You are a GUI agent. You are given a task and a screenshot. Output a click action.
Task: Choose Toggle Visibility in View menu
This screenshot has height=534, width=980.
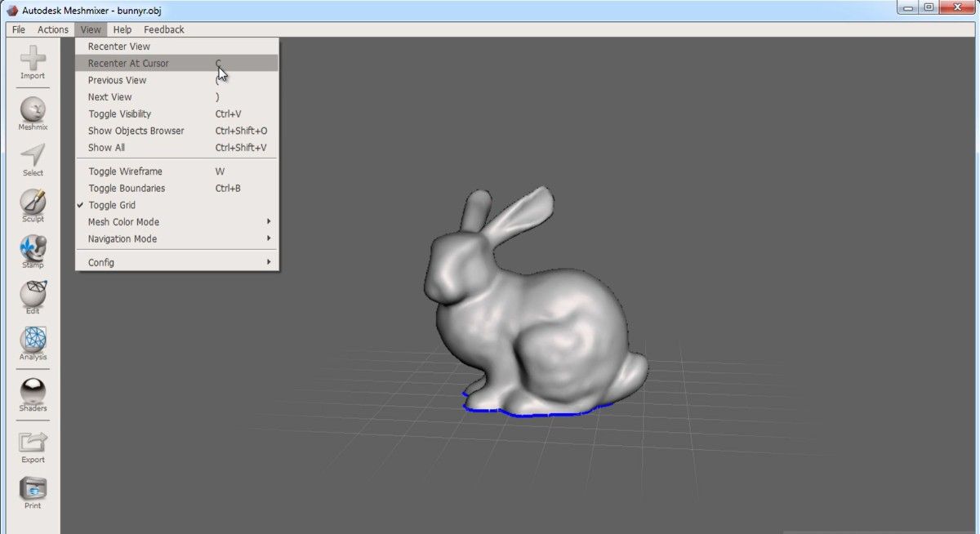click(x=177, y=114)
